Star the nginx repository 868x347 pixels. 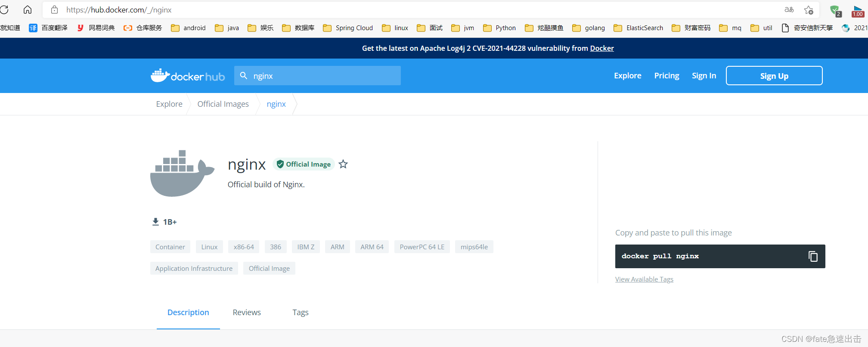[x=343, y=164]
